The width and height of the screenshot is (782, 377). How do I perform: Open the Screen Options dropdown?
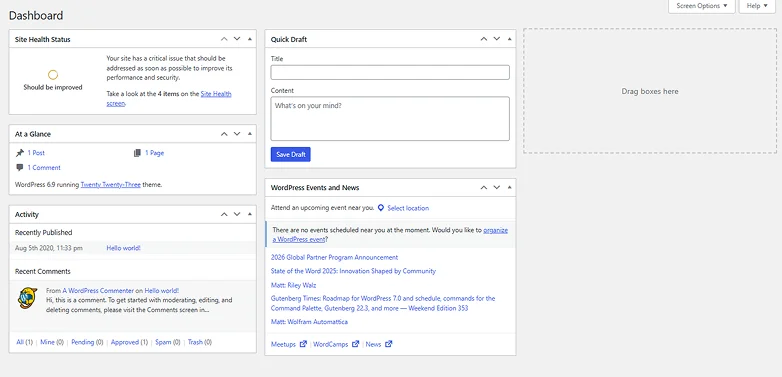[702, 6]
